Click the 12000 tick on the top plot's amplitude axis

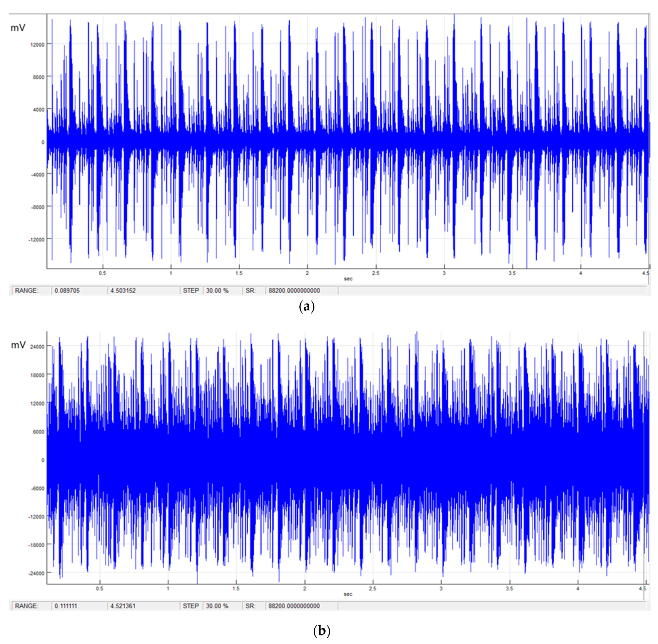click(x=38, y=45)
